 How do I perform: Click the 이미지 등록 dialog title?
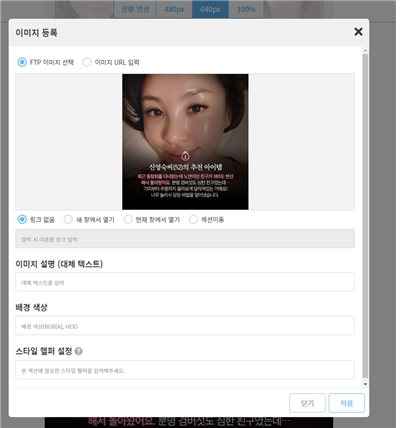(x=36, y=33)
